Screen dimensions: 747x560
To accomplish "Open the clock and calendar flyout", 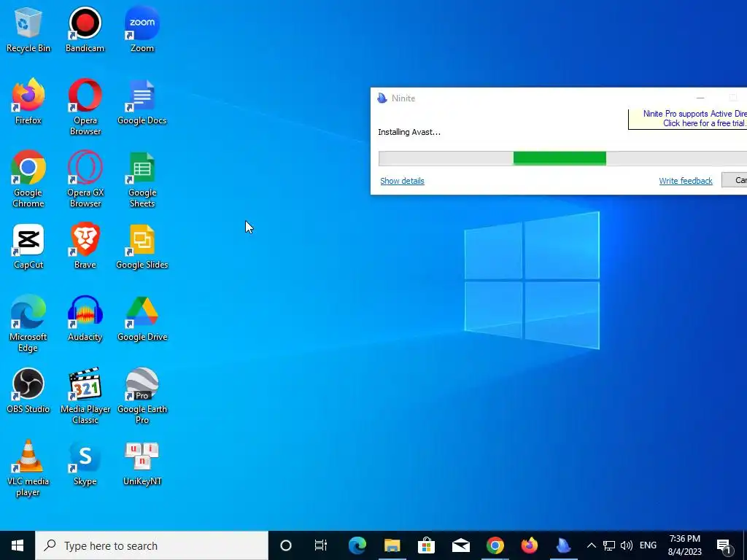I will (x=684, y=545).
